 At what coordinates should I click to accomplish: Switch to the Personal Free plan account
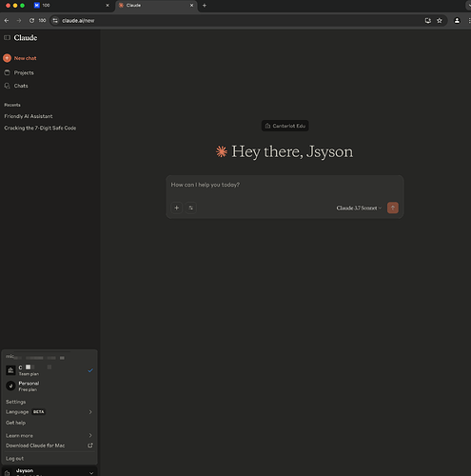(x=49, y=386)
